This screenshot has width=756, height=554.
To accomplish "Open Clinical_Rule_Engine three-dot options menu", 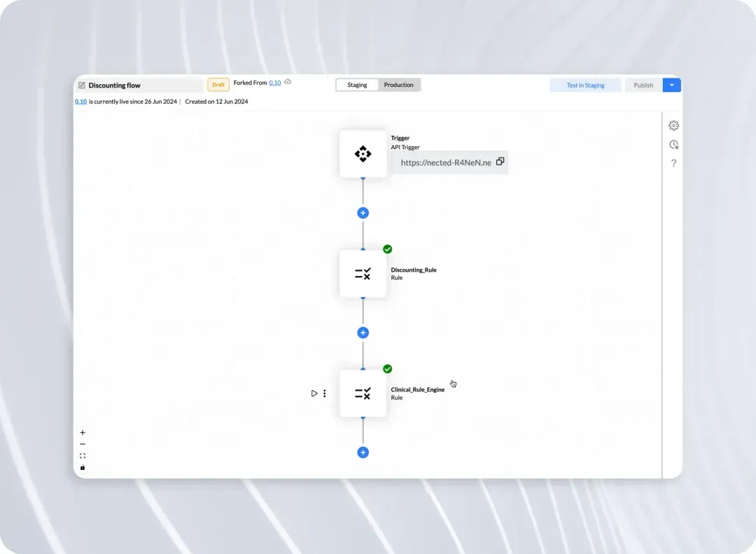I will point(325,394).
